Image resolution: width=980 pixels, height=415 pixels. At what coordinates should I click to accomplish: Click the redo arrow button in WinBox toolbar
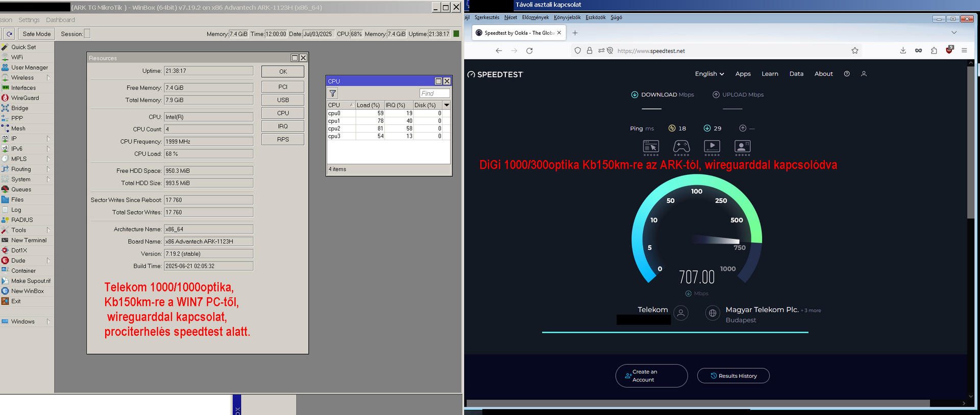tap(9, 34)
